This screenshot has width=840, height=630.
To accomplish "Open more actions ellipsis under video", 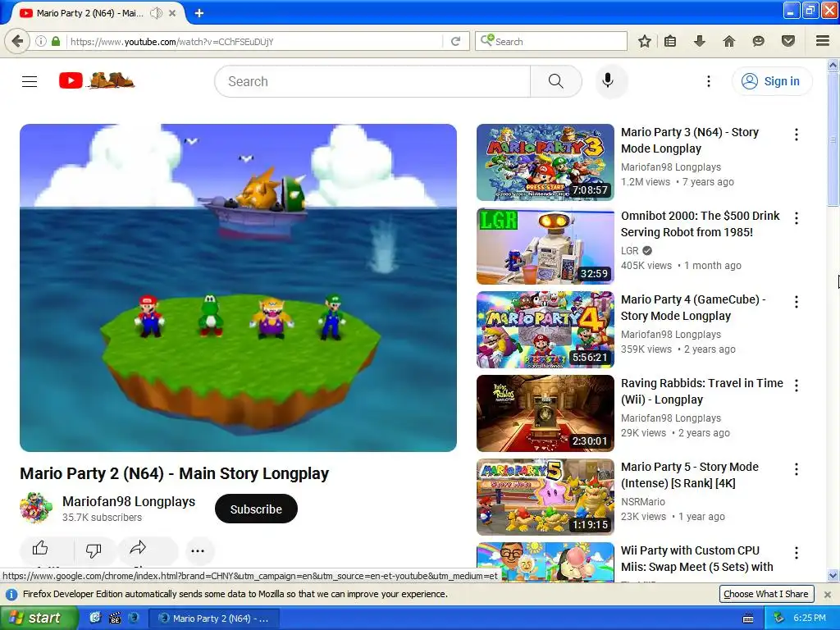I will (198, 550).
